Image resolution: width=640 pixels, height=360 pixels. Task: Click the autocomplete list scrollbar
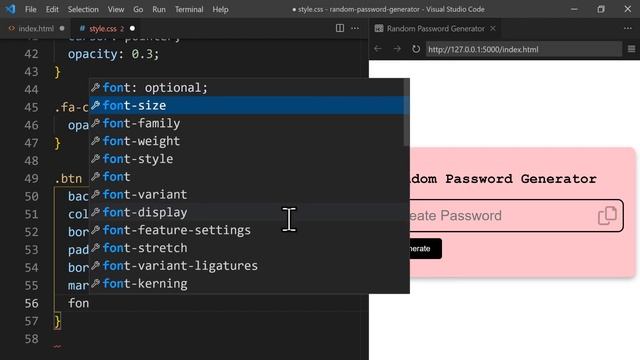(x=406, y=113)
